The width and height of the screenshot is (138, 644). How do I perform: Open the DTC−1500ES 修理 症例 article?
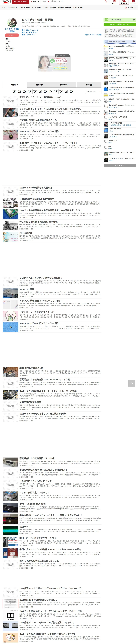33,504
